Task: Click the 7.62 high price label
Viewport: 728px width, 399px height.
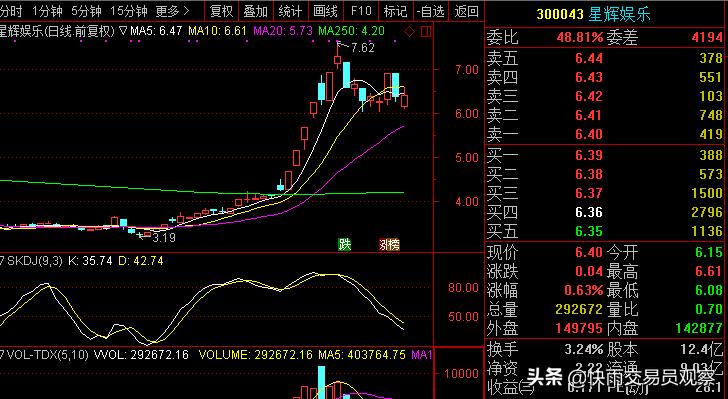Action: pyautogui.click(x=362, y=47)
